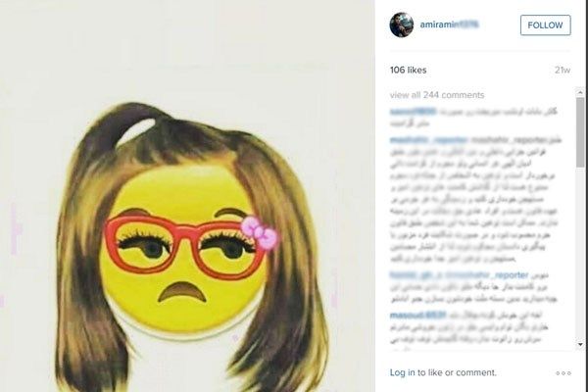Expand view all 244 comments
The image size is (588, 392).
(437, 95)
